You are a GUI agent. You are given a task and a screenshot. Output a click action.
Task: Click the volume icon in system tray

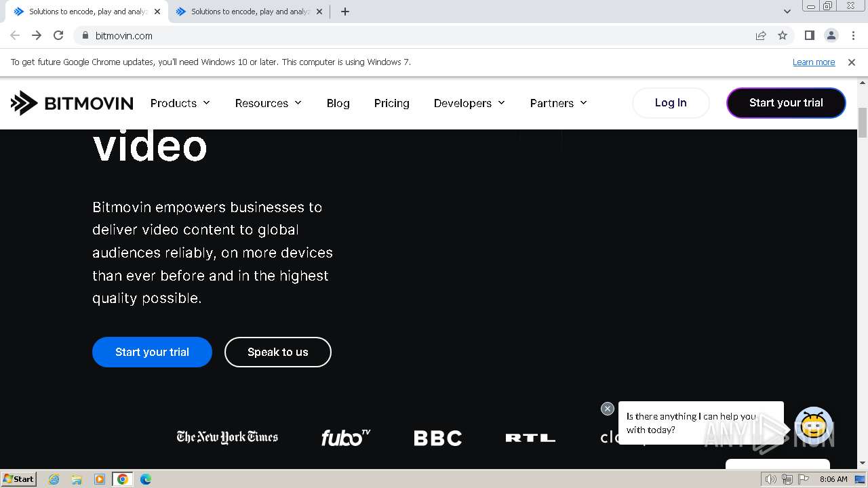772,479
